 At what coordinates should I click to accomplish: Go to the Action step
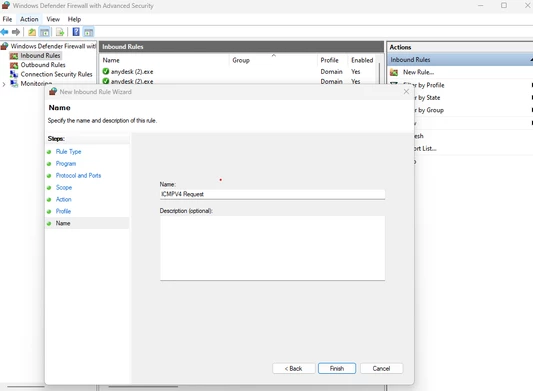pos(64,199)
